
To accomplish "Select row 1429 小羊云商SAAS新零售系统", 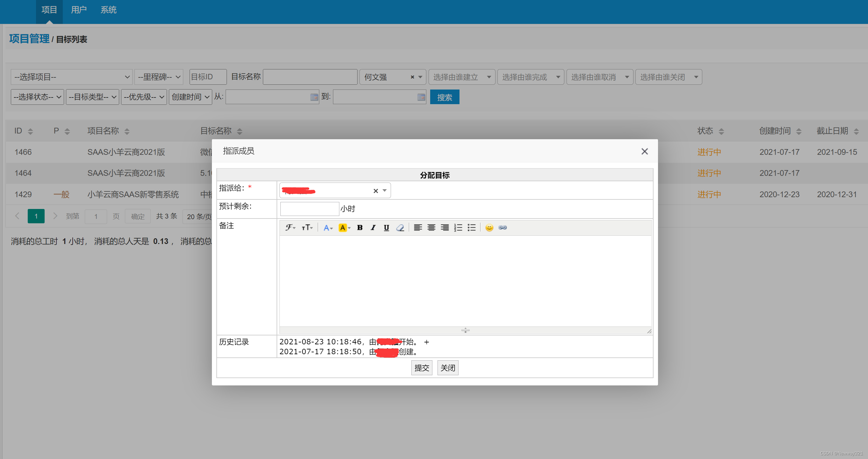I will tap(133, 195).
